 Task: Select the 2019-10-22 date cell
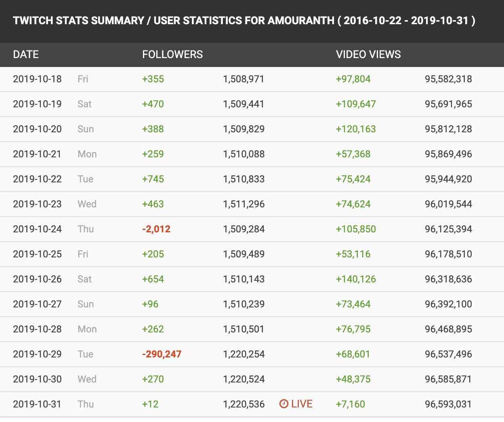point(37,179)
